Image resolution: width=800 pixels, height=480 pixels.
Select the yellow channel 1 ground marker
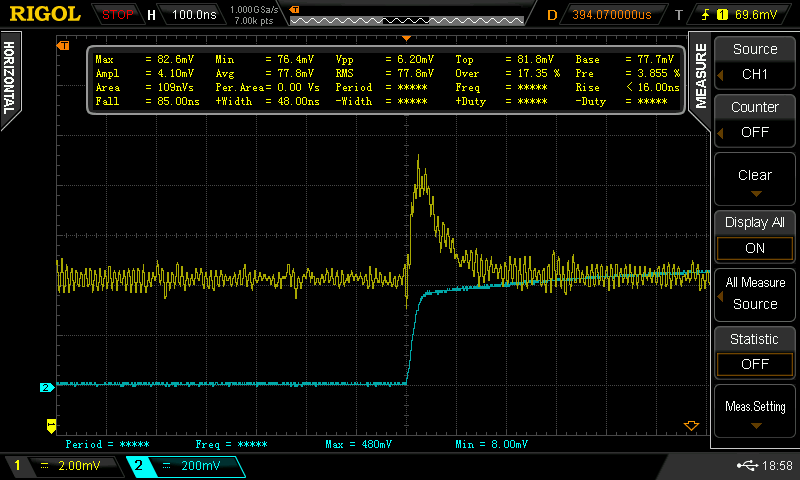(51, 424)
